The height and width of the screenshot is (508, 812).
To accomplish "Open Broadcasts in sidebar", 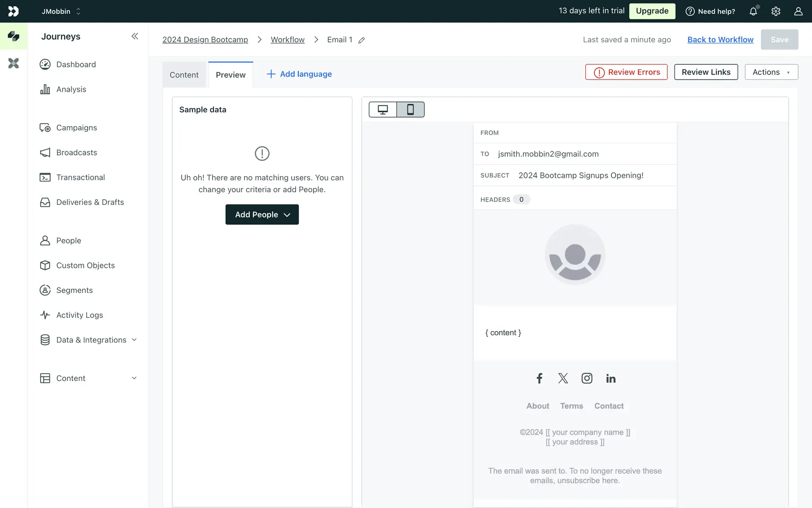I will coord(77,152).
